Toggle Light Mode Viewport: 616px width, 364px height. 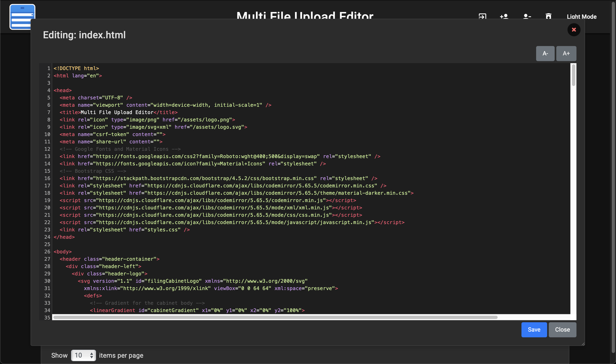[581, 17]
